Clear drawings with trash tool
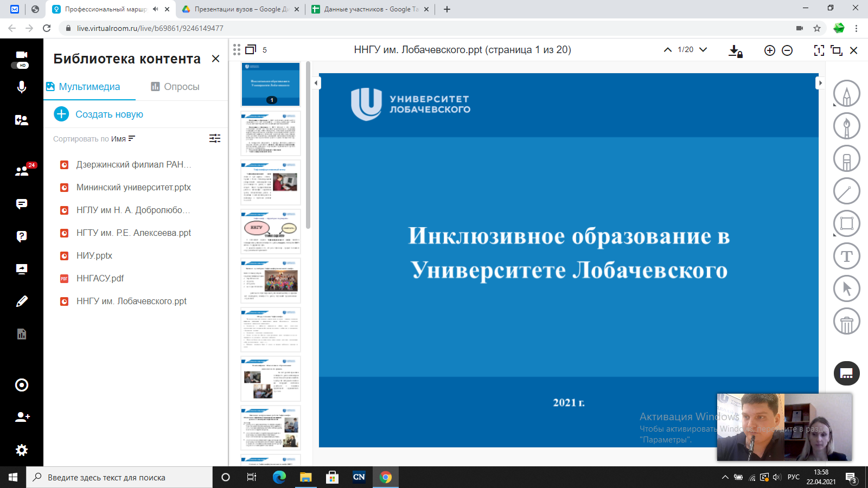The image size is (868, 488). (847, 321)
